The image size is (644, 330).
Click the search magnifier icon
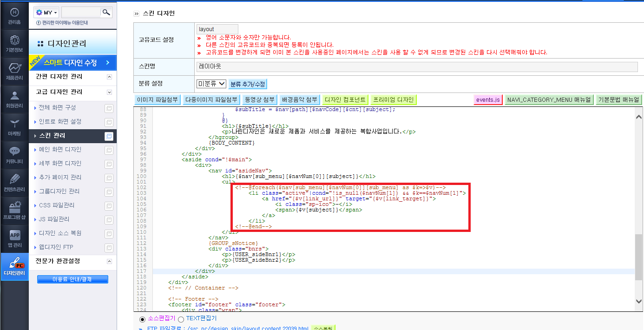[x=106, y=13]
